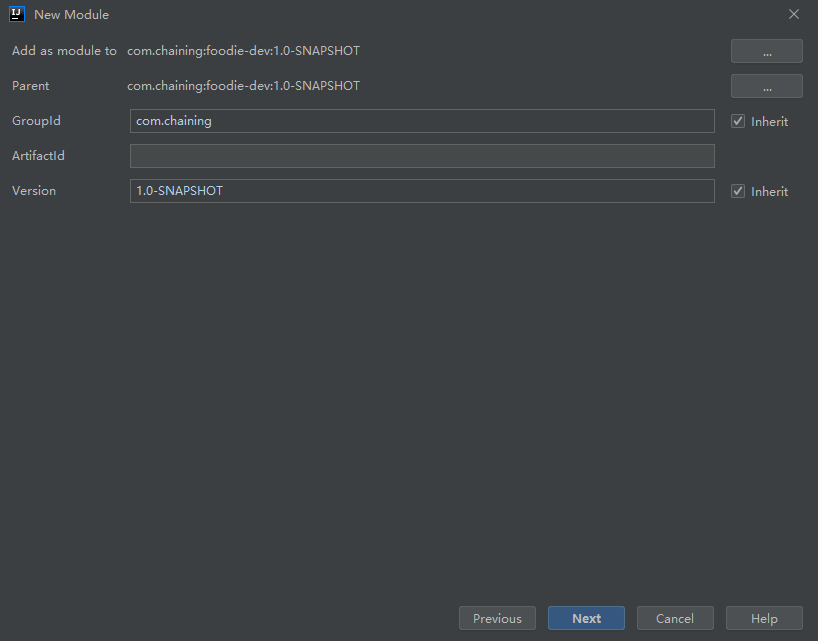This screenshot has width=818, height=641.
Task: Click the Parent value com.chaining:foodie-dev:1.0-SNAPSHOT
Action: (243, 86)
